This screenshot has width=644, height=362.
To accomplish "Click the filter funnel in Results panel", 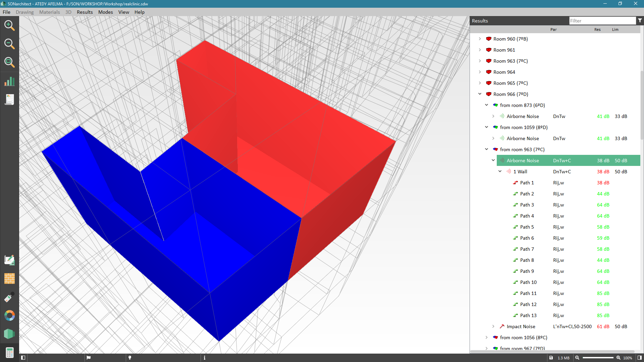I will pos(640,20).
